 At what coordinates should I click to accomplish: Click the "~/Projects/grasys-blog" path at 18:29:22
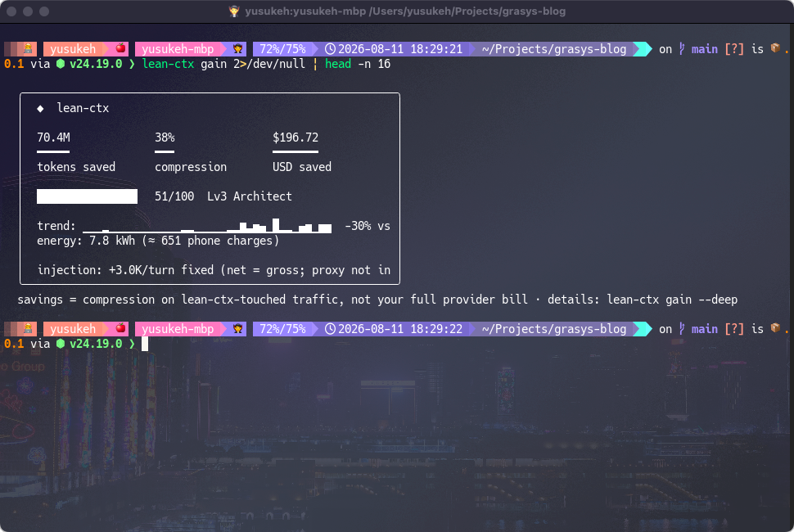coord(554,329)
